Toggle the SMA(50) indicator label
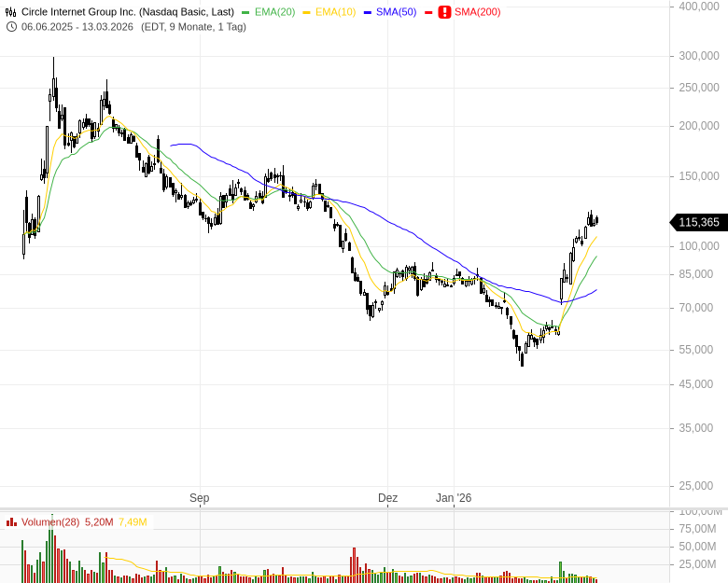Screen dimensions: 728x583 coord(396,12)
